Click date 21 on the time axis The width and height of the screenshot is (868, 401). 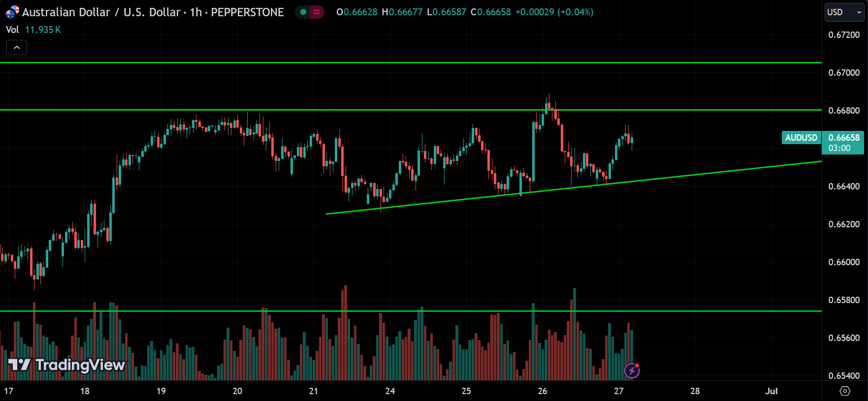tap(314, 391)
